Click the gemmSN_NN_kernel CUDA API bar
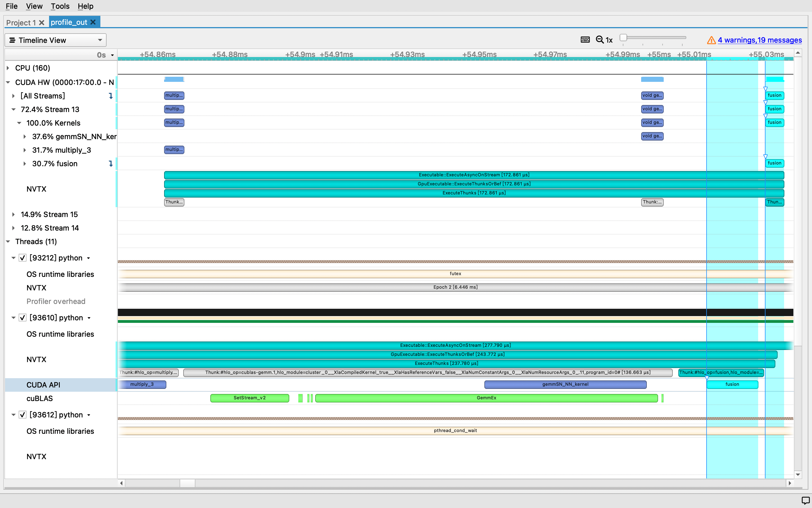This screenshot has width=812, height=508. click(x=565, y=384)
